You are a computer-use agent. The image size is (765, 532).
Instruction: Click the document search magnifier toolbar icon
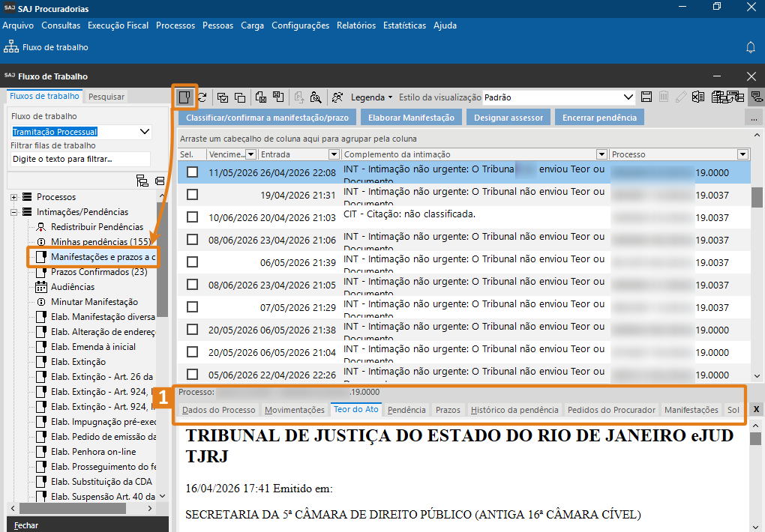coord(316,97)
